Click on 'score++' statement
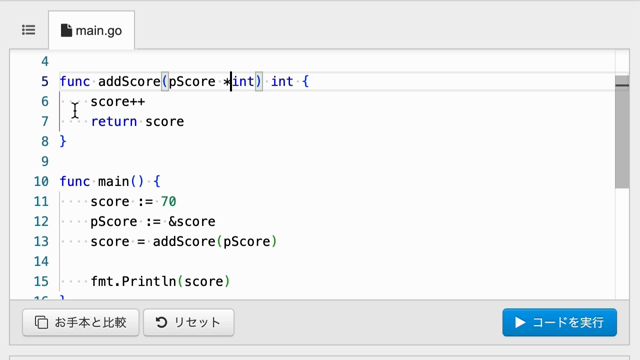The height and width of the screenshot is (360, 640). pos(118,102)
